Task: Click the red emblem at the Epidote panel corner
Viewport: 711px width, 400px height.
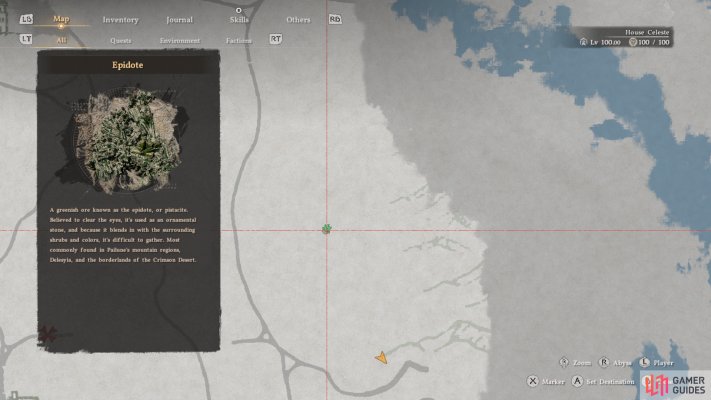Action: (x=47, y=335)
